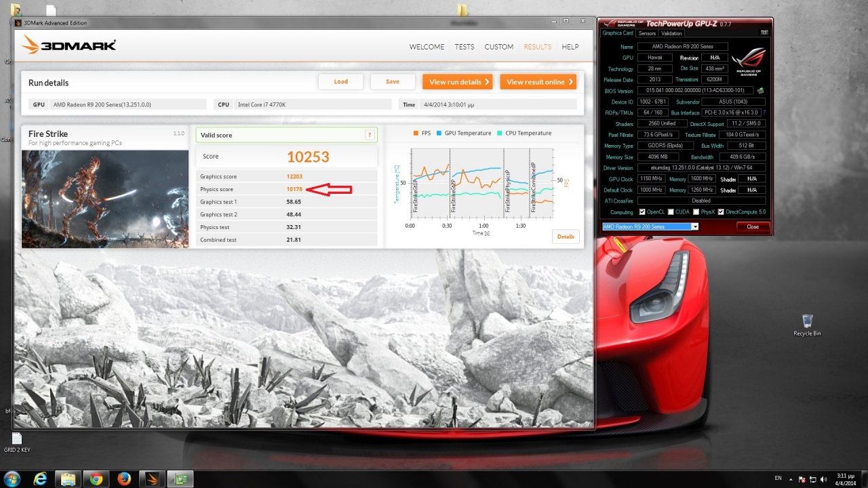The image size is (868, 488).
Task: Open the Valid score help question mark
Action: pyautogui.click(x=370, y=135)
